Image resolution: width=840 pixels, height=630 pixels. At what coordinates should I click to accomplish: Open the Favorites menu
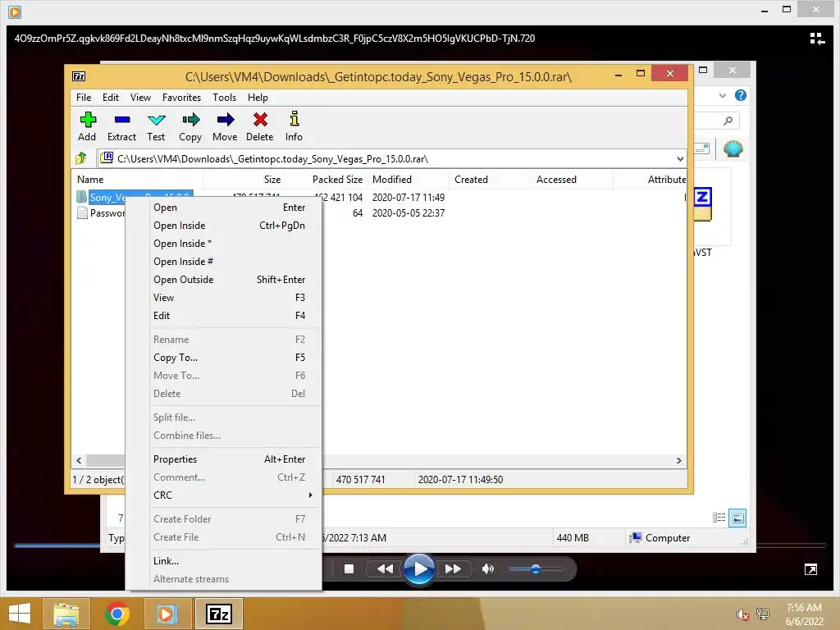[x=181, y=98]
